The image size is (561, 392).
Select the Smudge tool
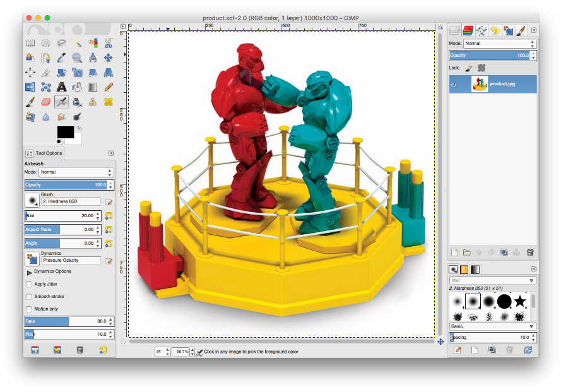point(60,116)
